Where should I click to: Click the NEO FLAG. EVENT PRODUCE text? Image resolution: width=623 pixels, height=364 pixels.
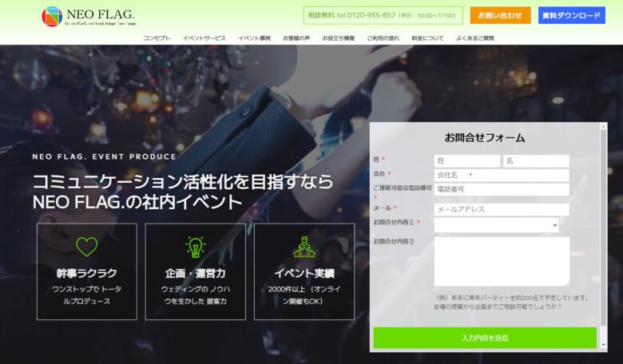tap(104, 156)
